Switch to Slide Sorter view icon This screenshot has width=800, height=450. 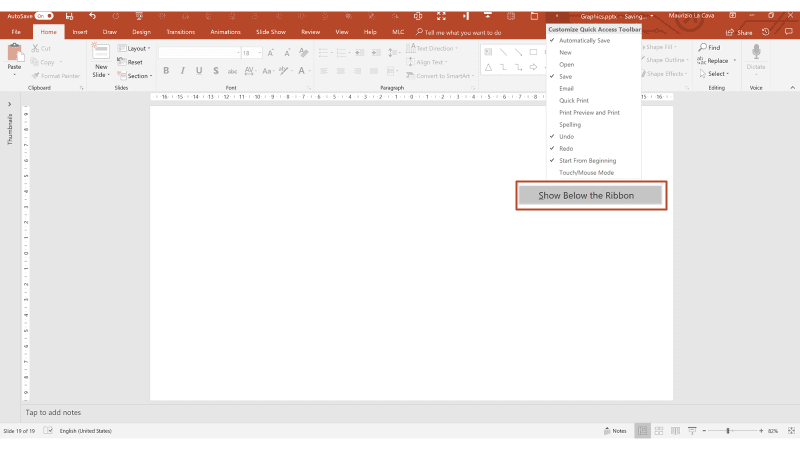[659, 431]
